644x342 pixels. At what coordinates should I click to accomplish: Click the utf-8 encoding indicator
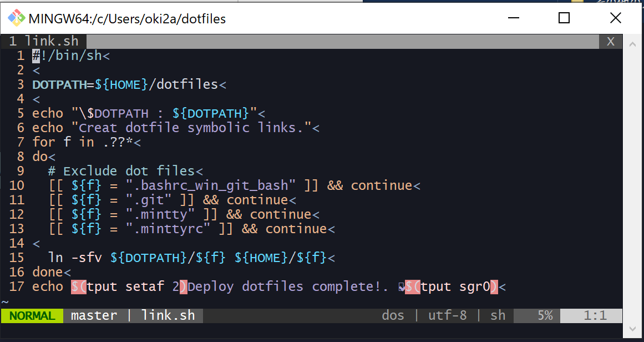(447, 315)
